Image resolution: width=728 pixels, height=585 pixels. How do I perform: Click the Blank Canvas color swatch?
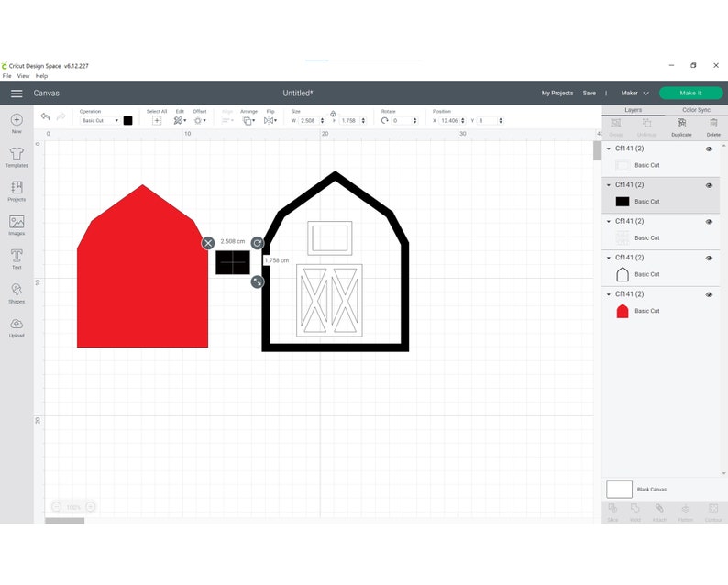point(620,490)
